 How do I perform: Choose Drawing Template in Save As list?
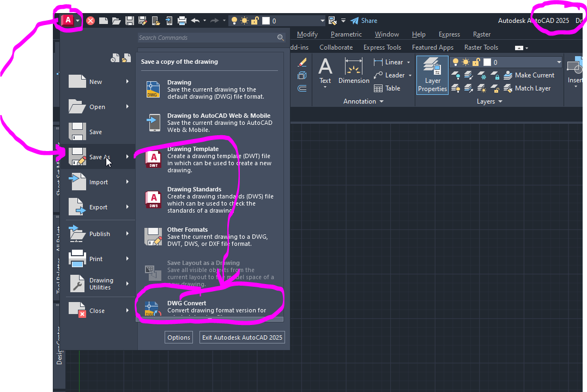pos(210,160)
